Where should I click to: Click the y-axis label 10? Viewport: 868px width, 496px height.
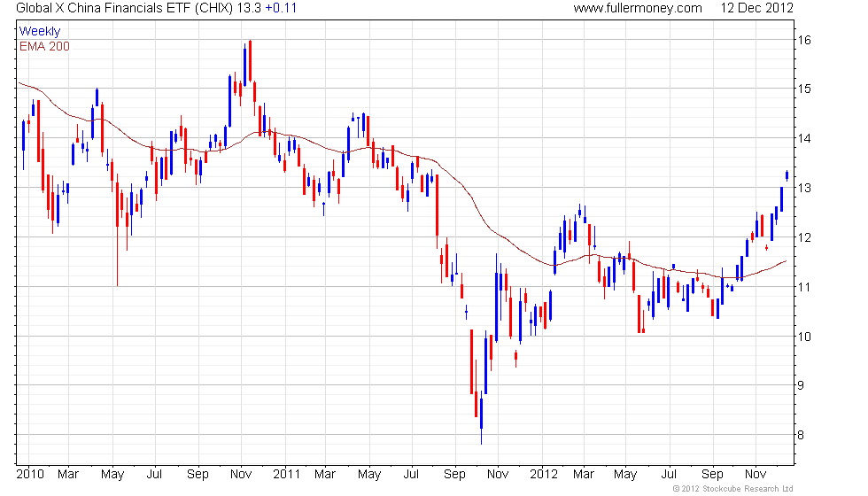[804, 337]
